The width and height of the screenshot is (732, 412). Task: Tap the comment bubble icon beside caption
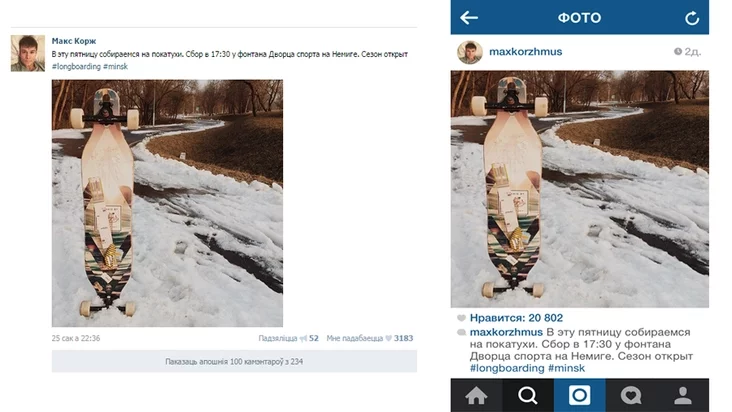pyautogui.click(x=461, y=332)
